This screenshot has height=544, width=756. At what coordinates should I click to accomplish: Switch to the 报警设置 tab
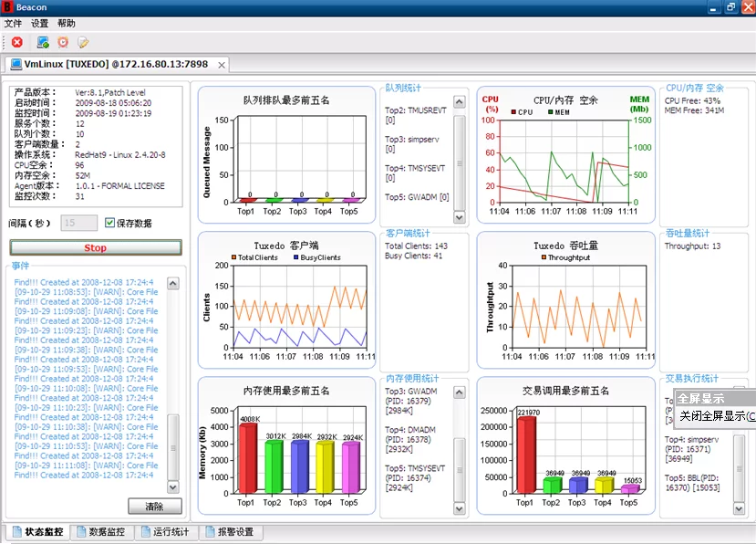pos(231,532)
